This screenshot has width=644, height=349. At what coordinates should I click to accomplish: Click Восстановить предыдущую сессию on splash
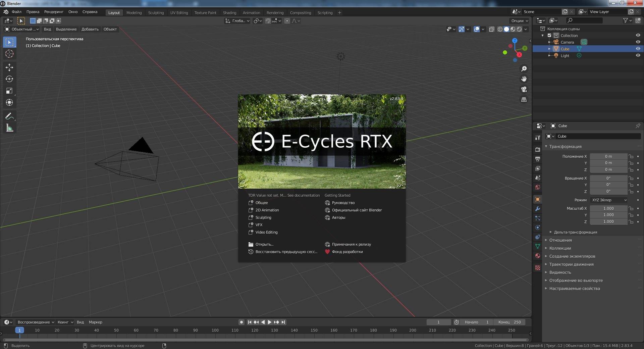pyautogui.click(x=283, y=252)
